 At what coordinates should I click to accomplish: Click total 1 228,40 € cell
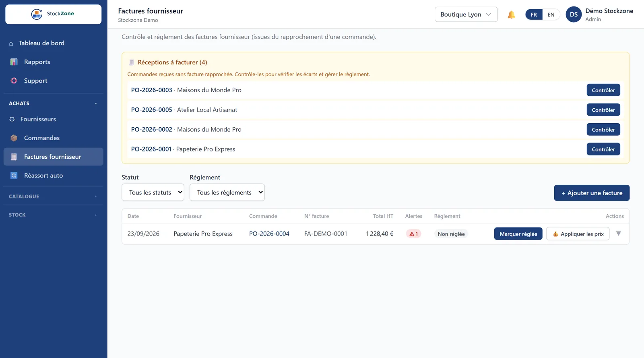(x=380, y=234)
